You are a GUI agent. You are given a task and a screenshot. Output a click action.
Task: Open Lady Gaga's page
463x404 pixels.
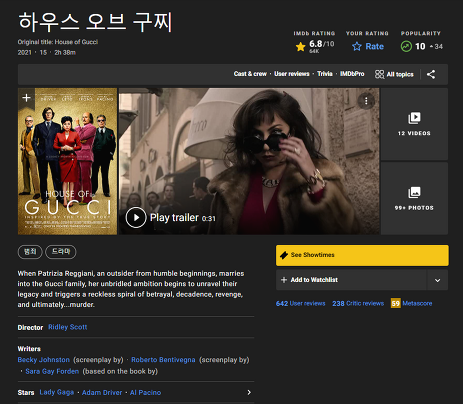57,392
